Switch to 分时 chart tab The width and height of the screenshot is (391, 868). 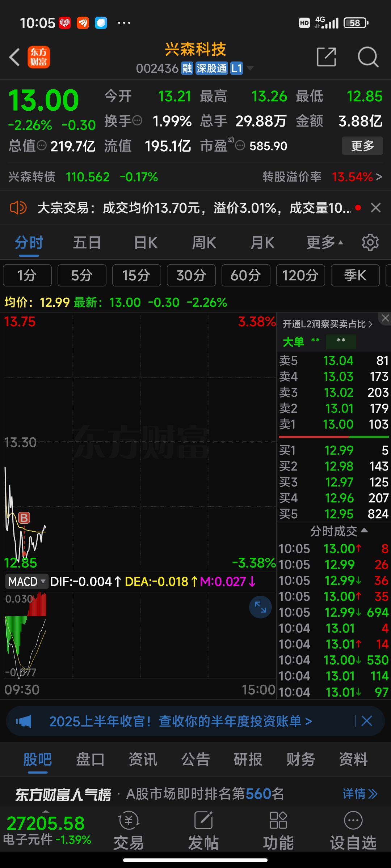[x=29, y=243]
